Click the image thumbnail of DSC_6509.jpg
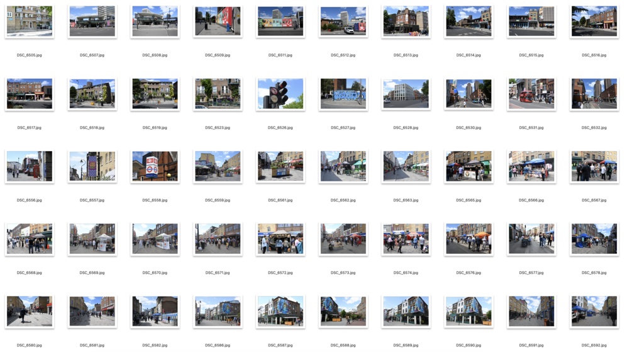The image size is (644, 352). pyautogui.click(x=218, y=21)
